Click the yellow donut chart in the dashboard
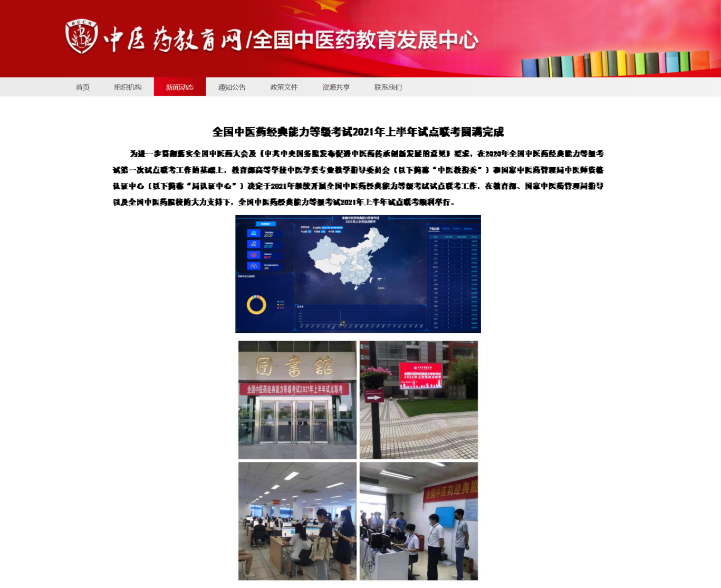The width and height of the screenshot is (721, 588). (x=256, y=305)
